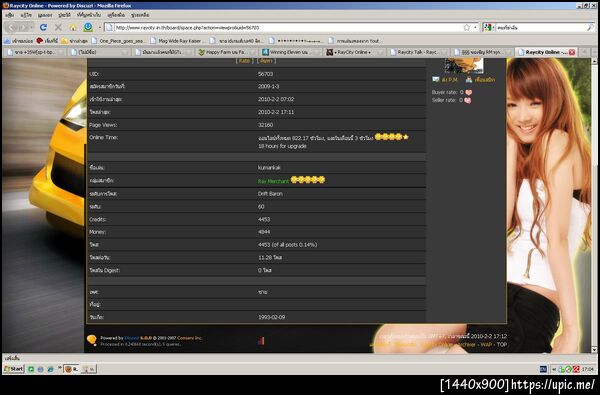This screenshot has width=600, height=395.
Task: Bookmark this page with the star icon
Action: click(466, 27)
